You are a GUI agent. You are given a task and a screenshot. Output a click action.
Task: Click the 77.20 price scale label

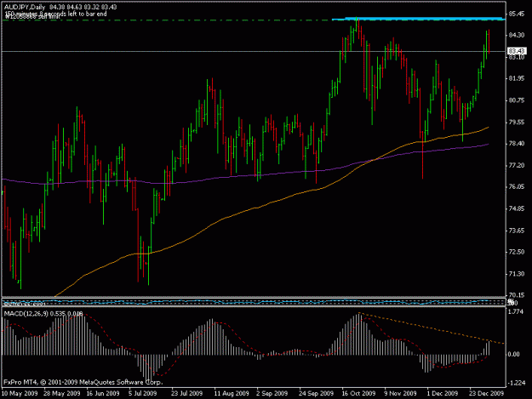[x=516, y=165]
